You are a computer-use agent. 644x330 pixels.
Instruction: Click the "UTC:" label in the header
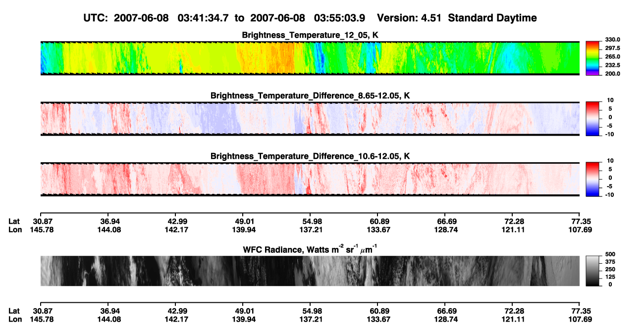96,18
